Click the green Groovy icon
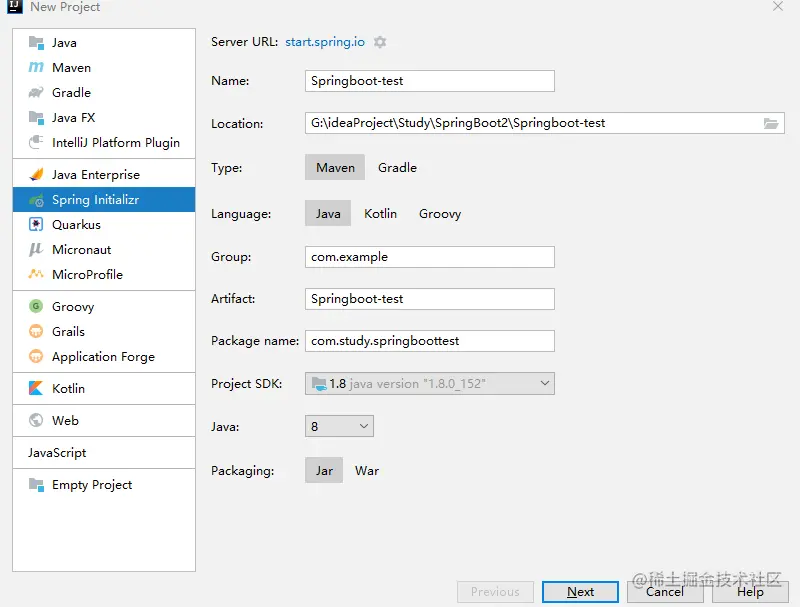This screenshot has height=607, width=800. 36,306
